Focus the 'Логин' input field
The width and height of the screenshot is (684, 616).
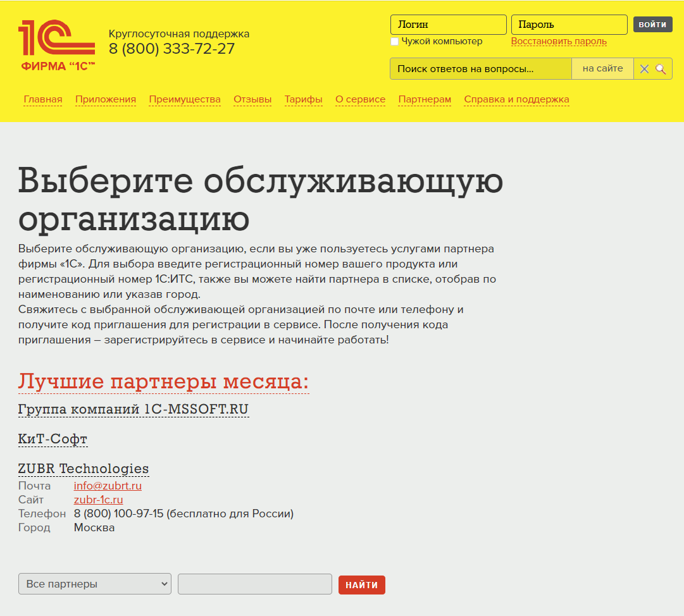click(x=449, y=25)
